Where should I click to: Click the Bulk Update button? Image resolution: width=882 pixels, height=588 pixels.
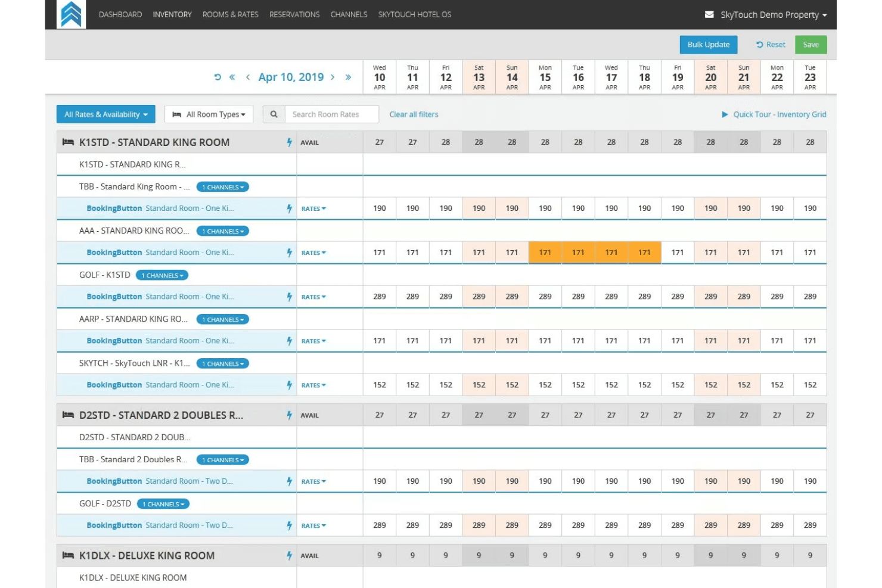coord(709,45)
